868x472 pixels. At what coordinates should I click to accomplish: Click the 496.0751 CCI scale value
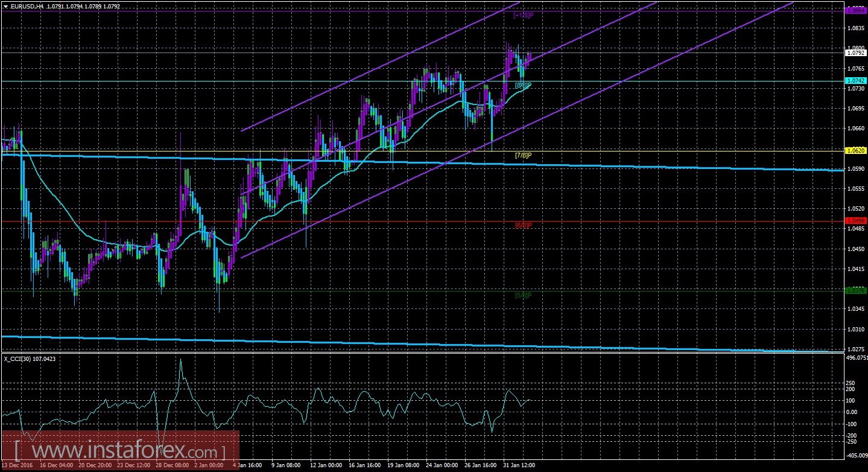pyautogui.click(x=856, y=358)
